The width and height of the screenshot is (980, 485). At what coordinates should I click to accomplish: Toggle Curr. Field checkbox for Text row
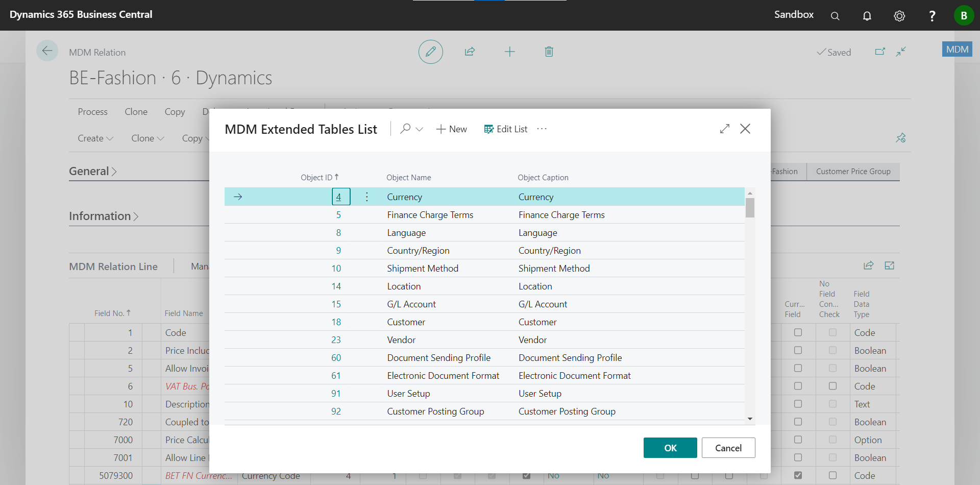coord(798,404)
